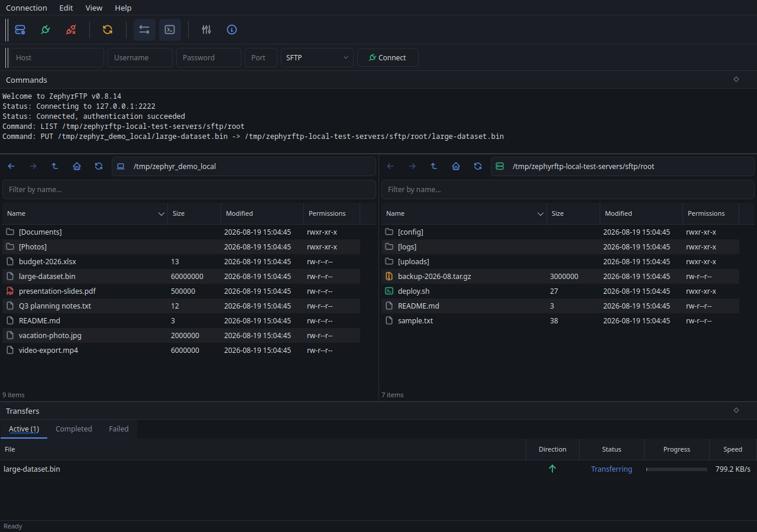Click the PDF icon of presentation-slides.pdf
Viewport: 757px width, 532px height.
pyautogui.click(x=10, y=291)
